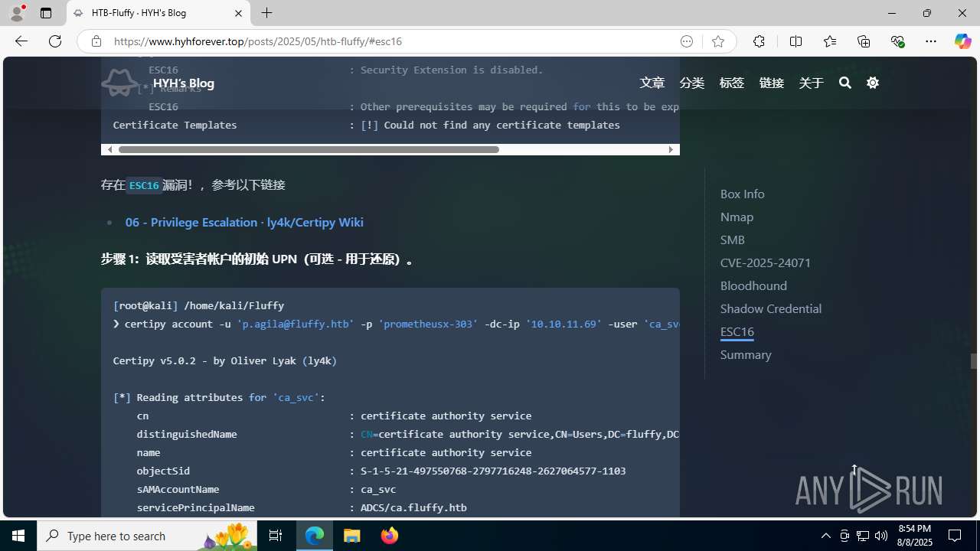Open Browser essentials heart icon
Viewport: 980px width, 551px height.
coord(897,41)
